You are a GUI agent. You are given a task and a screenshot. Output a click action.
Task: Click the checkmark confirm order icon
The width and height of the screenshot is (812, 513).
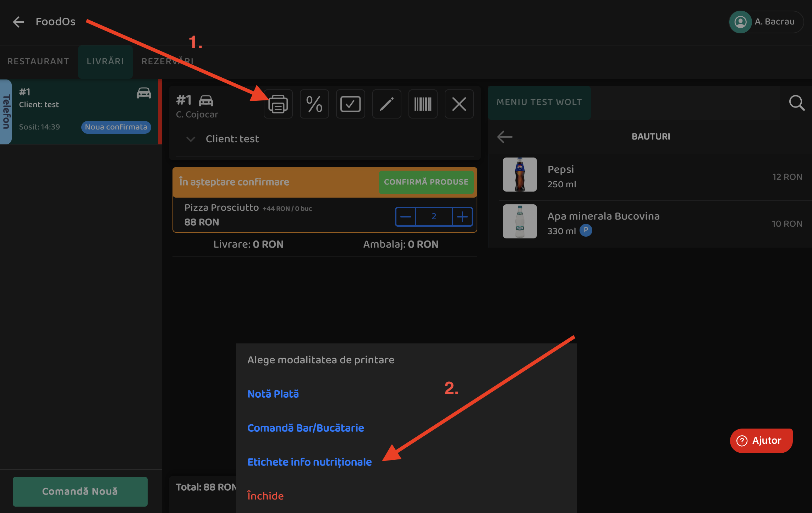tap(350, 104)
